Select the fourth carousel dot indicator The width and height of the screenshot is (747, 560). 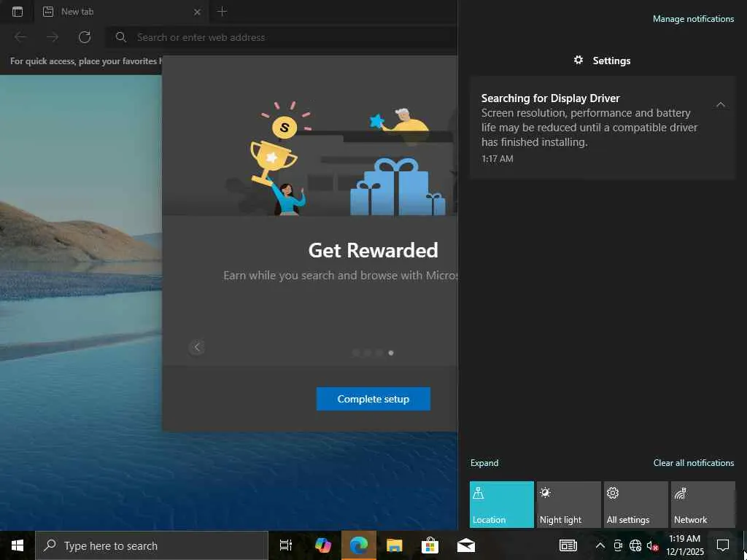(391, 353)
